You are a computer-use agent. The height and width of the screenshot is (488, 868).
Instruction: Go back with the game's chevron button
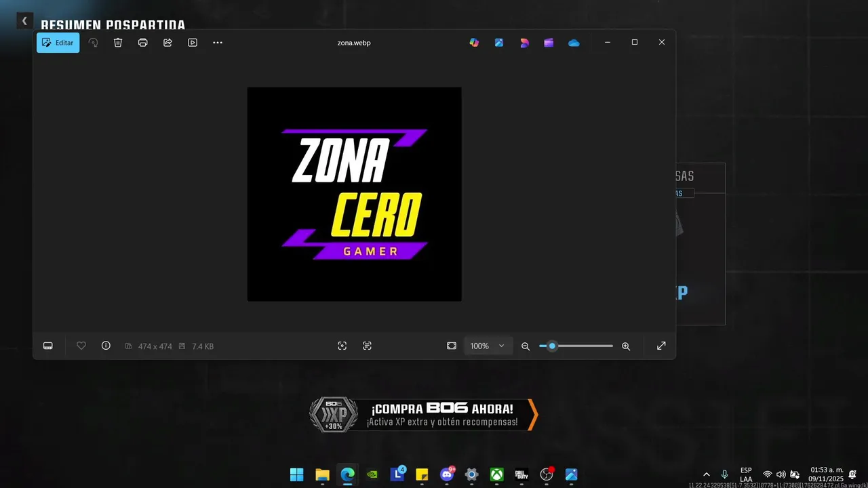24,21
